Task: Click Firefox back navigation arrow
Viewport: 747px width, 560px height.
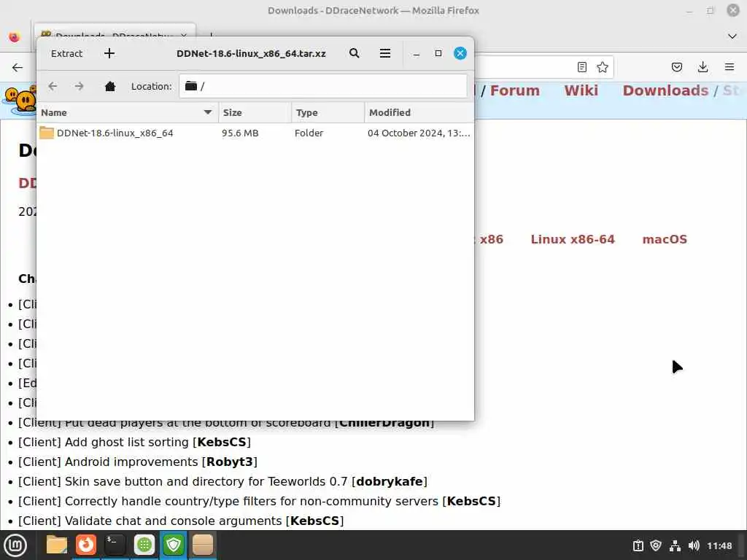Action: (x=18, y=67)
